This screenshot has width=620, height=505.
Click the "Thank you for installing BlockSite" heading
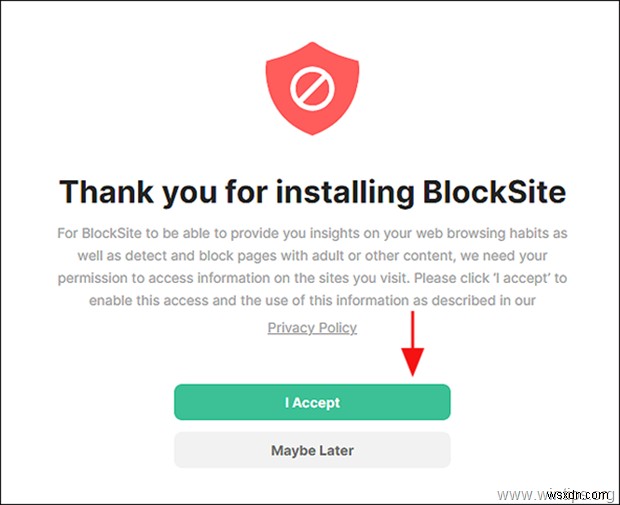pyautogui.click(x=312, y=191)
